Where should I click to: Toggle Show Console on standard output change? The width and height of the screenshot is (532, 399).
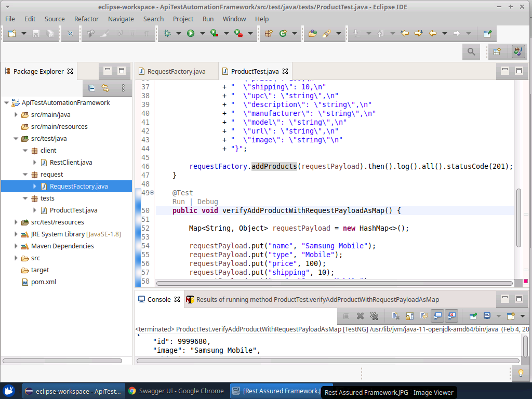(437, 316)
